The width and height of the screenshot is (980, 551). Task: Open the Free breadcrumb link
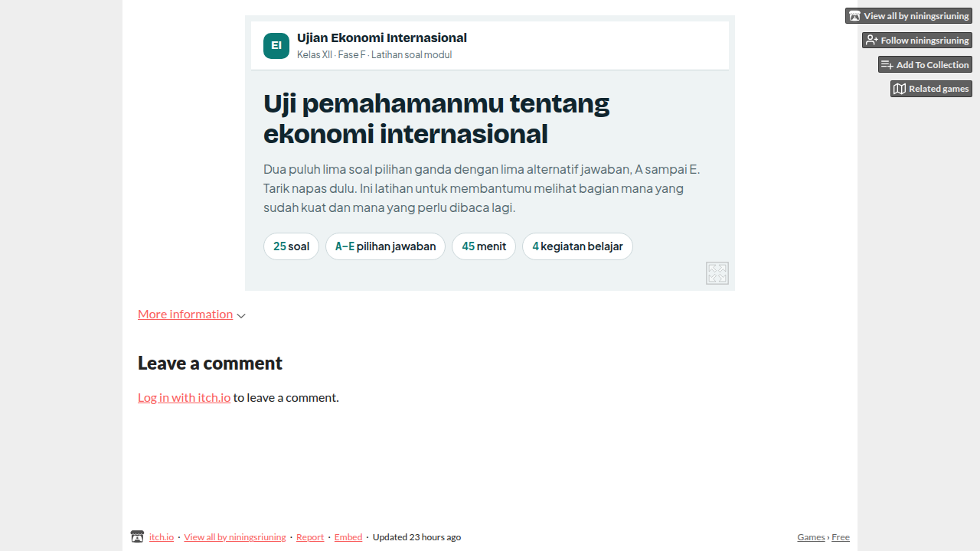[841, 537]
